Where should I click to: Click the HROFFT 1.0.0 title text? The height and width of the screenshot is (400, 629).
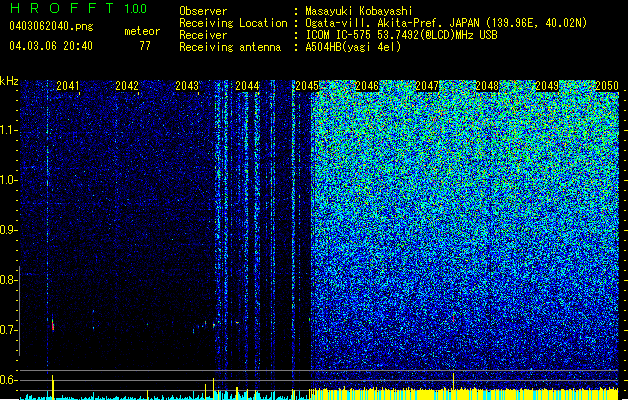tap(79, 8)
